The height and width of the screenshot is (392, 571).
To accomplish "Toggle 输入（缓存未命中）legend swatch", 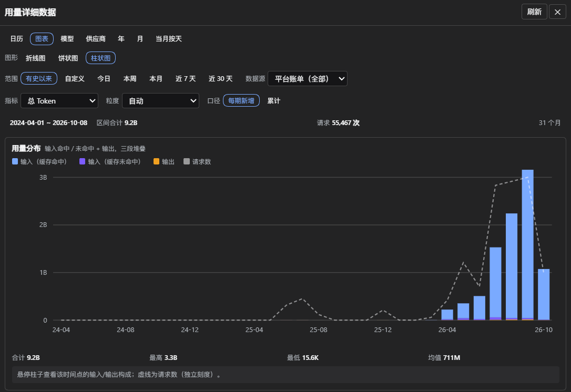I will (x=83, y=161).
